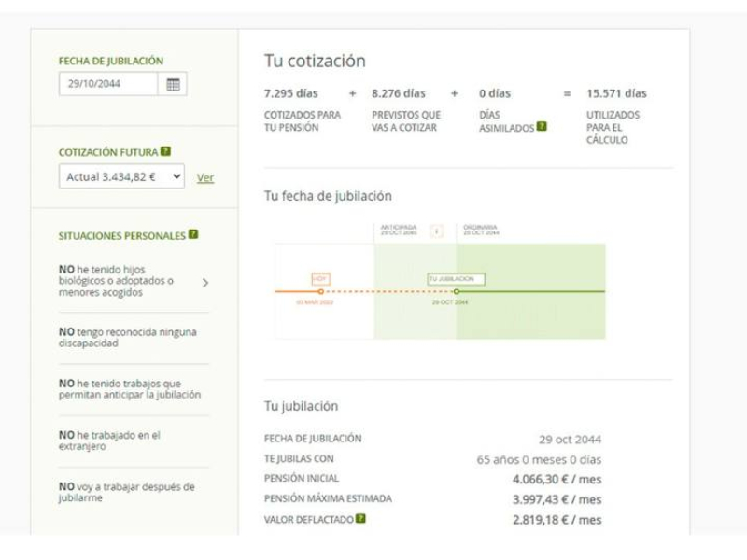Click the Ver link beside contribution dropdown
This screenshot has width=747, height=560.
(x=205, y=178)
